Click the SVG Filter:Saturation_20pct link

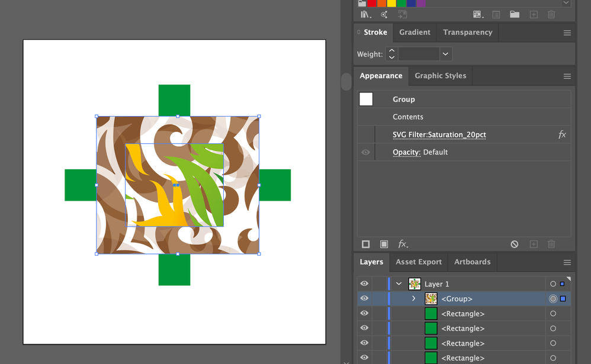tap(439, 135)
